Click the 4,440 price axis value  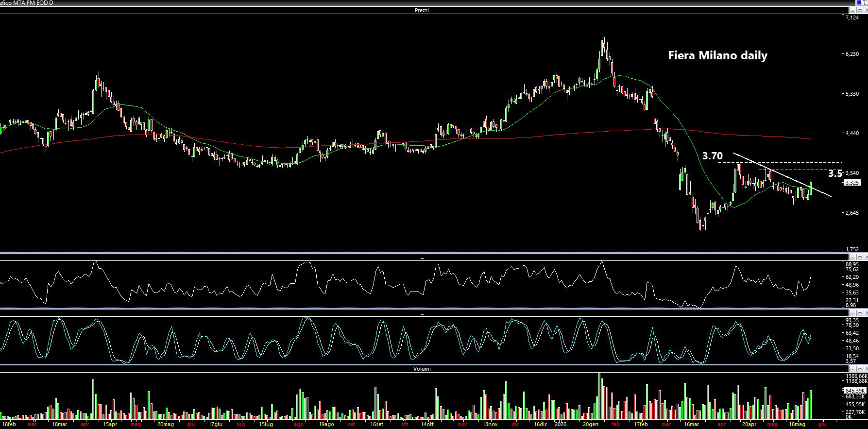[x=852, y=133]
